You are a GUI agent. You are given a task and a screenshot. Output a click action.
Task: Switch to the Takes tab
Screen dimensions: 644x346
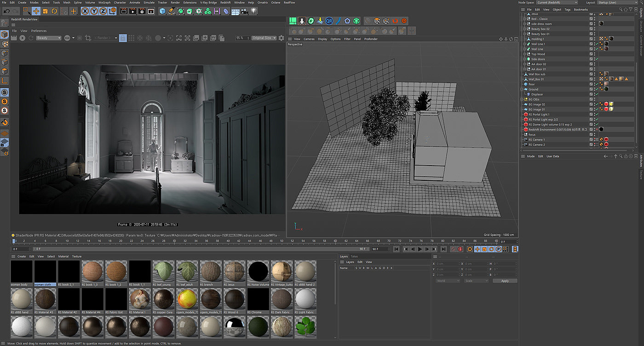coord(354,256)
